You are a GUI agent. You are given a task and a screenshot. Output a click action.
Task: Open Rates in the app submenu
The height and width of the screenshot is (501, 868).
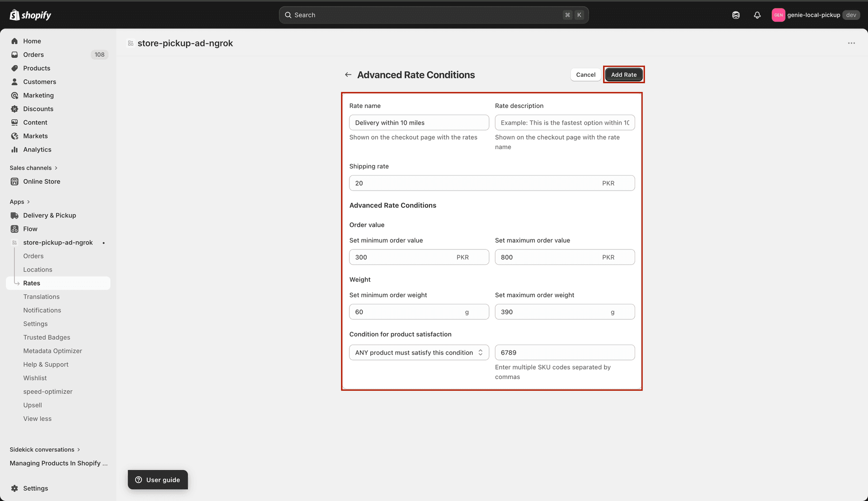58,283
